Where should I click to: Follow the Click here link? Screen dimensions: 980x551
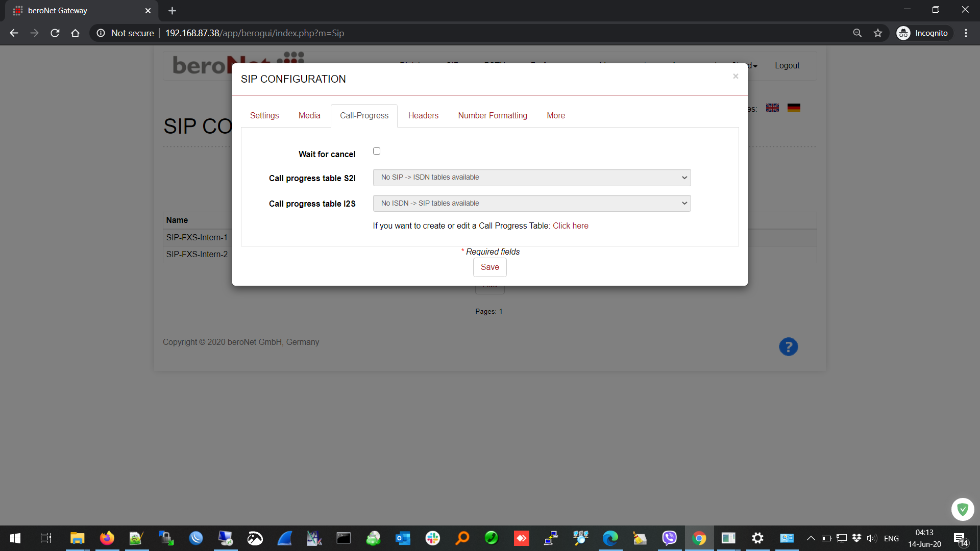[570, 226]
